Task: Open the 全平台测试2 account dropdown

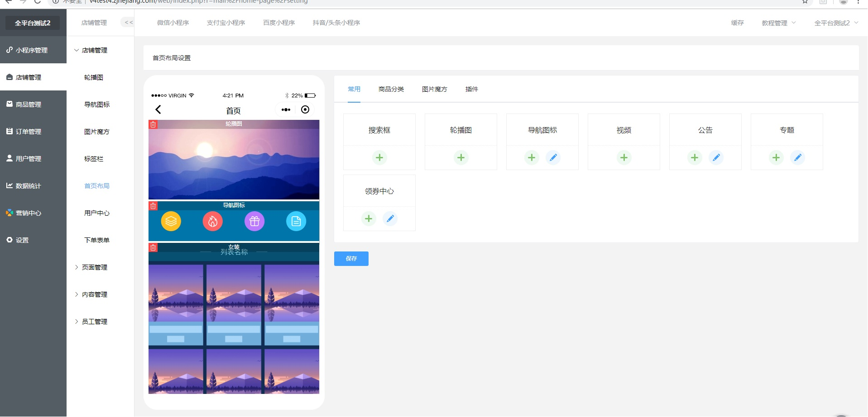Action: [836, 23]
